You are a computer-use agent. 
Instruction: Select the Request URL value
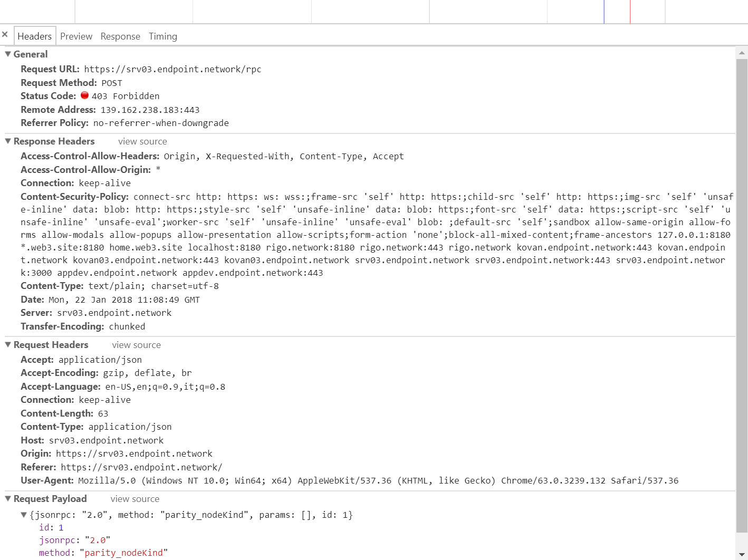pyautogui.click(x=172, y=69)
